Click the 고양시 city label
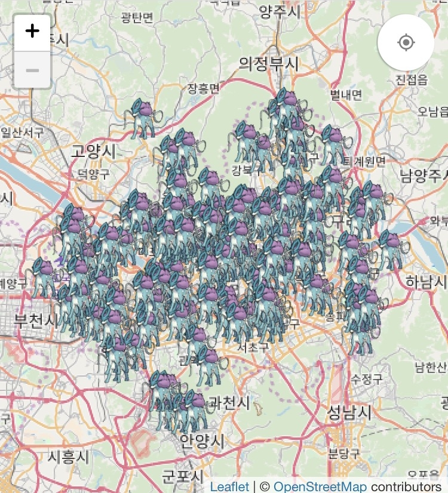Viewport: 448px width, 493px height. [x=93, y=152]
